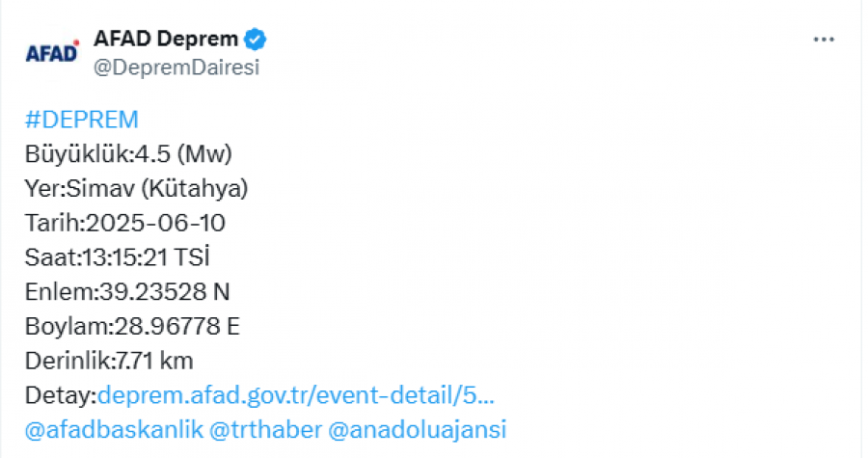The height and width of the screenshot is (458, 868).
Task: Click the Saat:13:15:21 TSİ time line
Action: click(118, 257)
